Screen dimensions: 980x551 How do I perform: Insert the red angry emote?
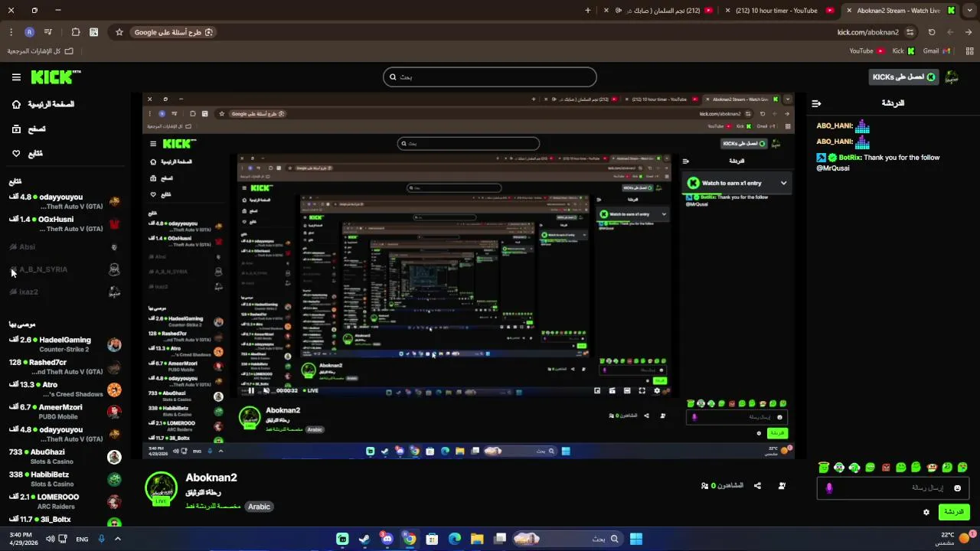[x=886, y=467]
